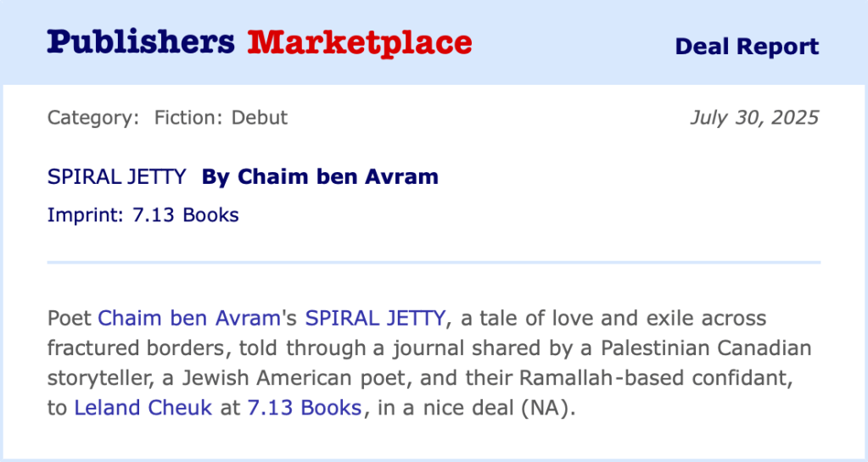Follow the SPIRAL JETTY link in the paragraph
868x462 pixels.
pos(374,319)
